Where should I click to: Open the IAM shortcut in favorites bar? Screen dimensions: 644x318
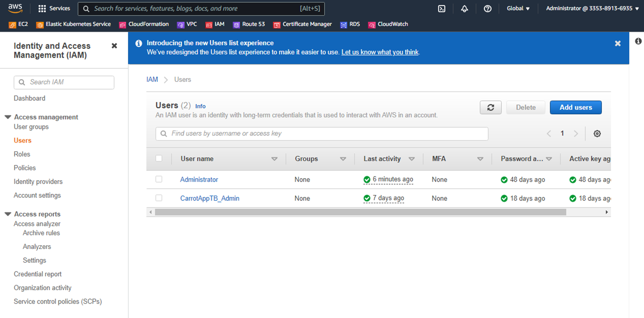pos(215,24)
